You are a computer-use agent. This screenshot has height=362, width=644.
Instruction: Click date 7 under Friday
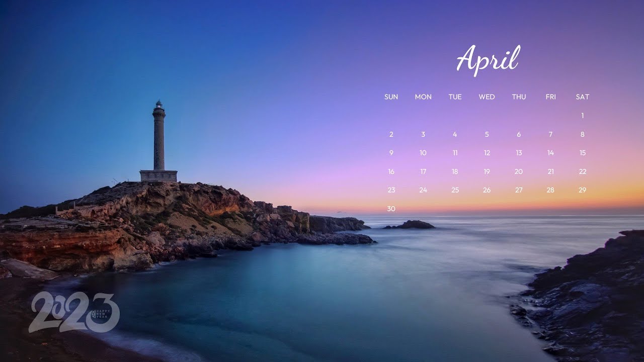click(x=550, y=134)
